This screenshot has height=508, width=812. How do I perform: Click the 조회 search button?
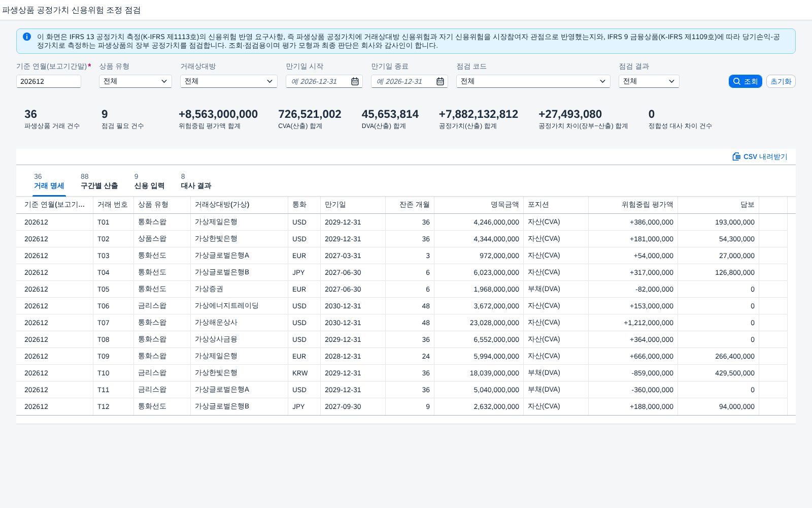point(745,81)
